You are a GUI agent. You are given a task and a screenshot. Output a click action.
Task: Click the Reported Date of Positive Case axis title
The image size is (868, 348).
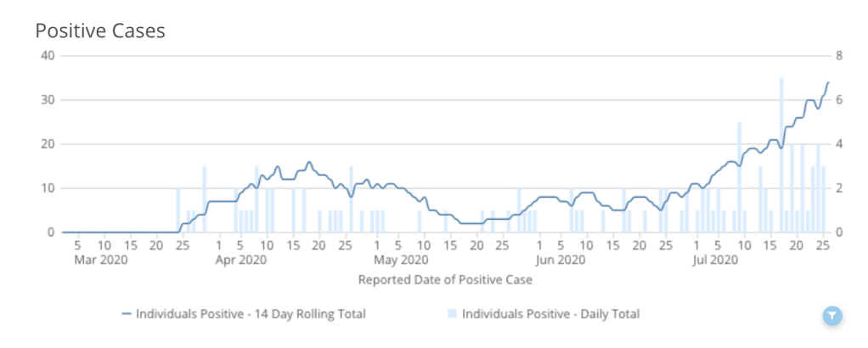point(445,278)
